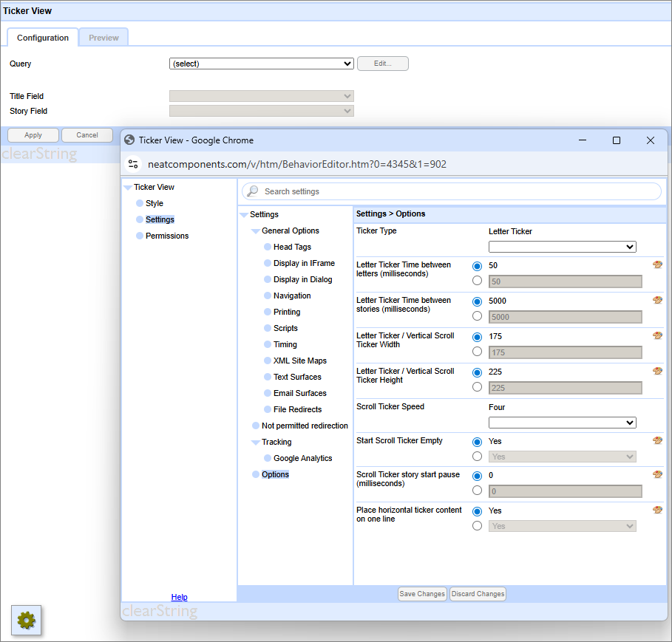Open the Scroll Ticker Speed dropdown

[562, 423]
